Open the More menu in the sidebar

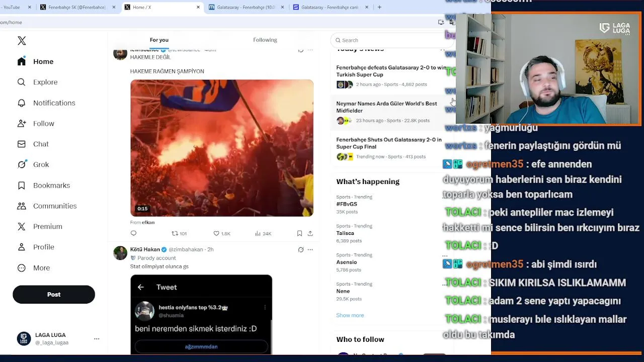pyautogui.click(x=33, y=268)
